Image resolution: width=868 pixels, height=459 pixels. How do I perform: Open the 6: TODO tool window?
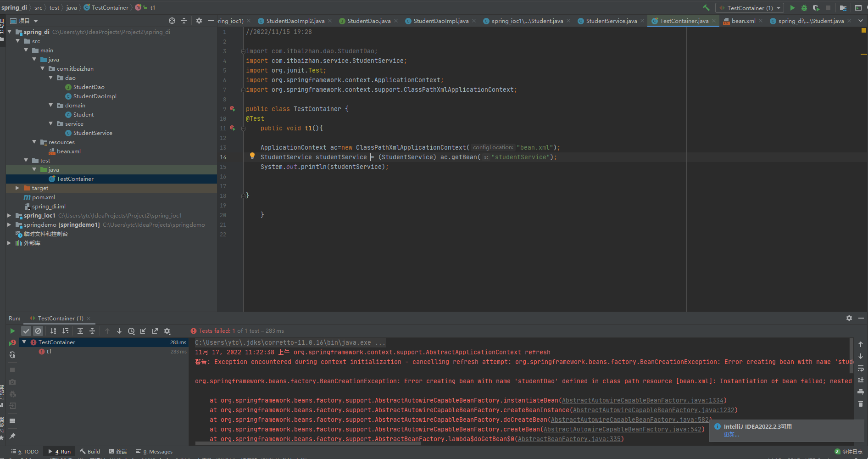pyautogui.click(x=25, y=452)
